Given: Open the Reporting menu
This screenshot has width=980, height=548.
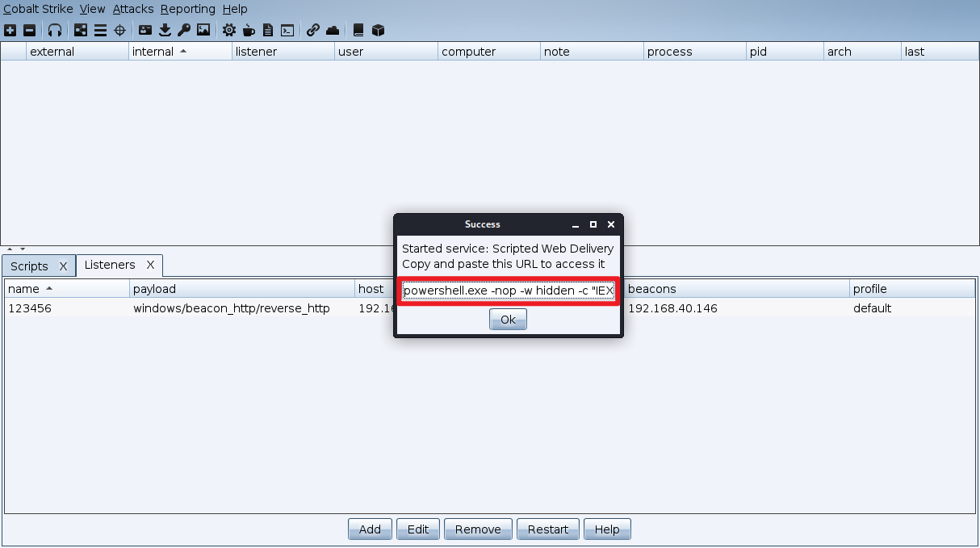Looking at the screenshot, I should 188,9.
